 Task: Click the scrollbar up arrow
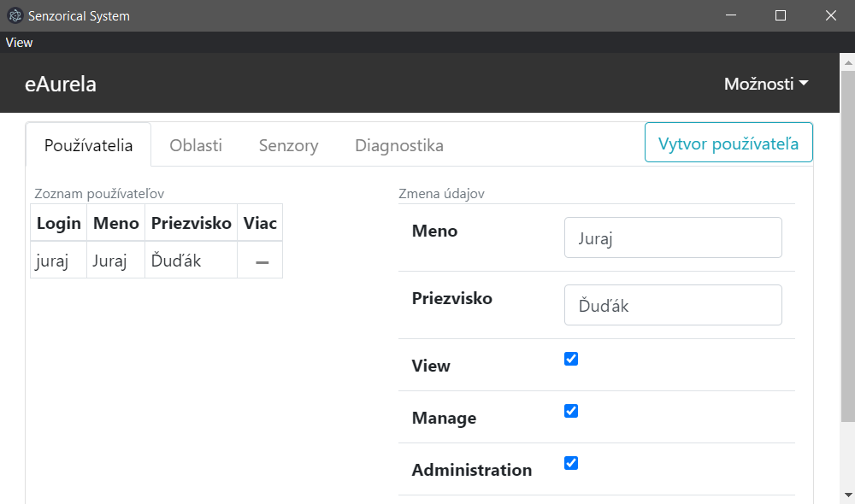[848, 63]
